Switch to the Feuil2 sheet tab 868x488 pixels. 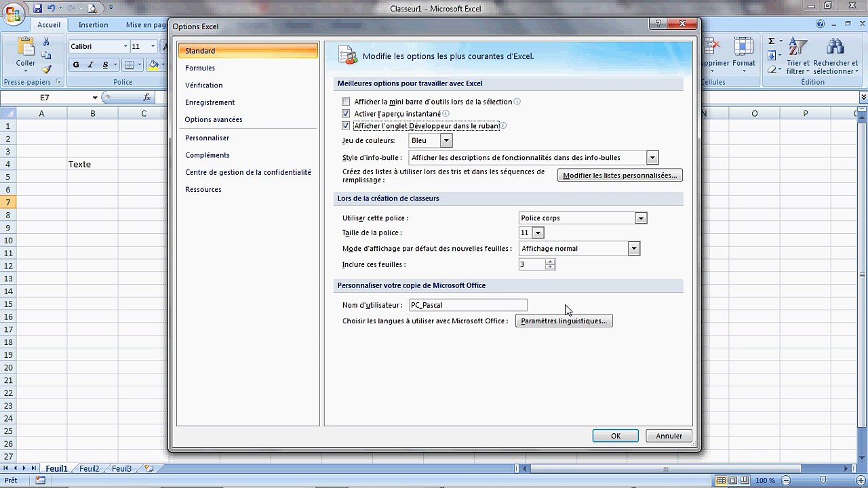[x=90, y=468]
